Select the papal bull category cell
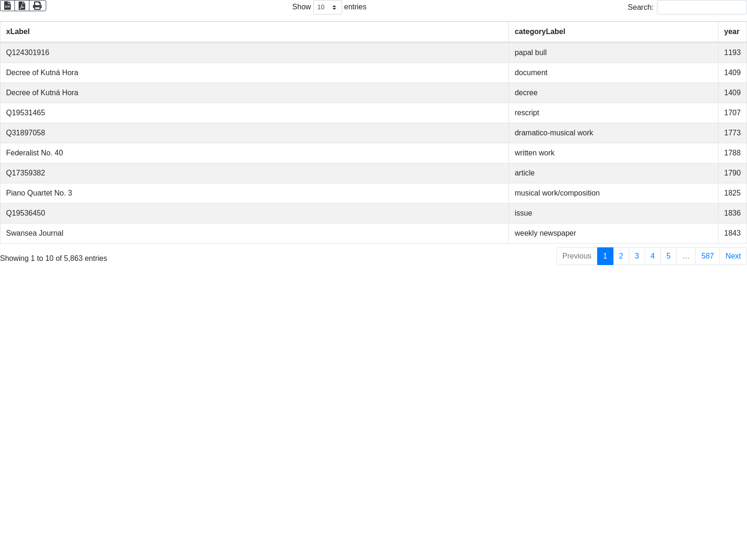 [x=530, y=53]
